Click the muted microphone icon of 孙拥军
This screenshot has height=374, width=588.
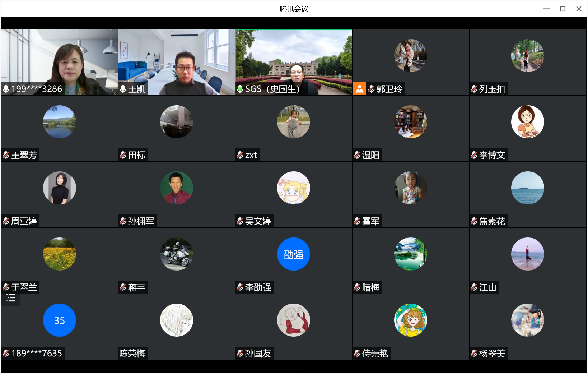123,221
